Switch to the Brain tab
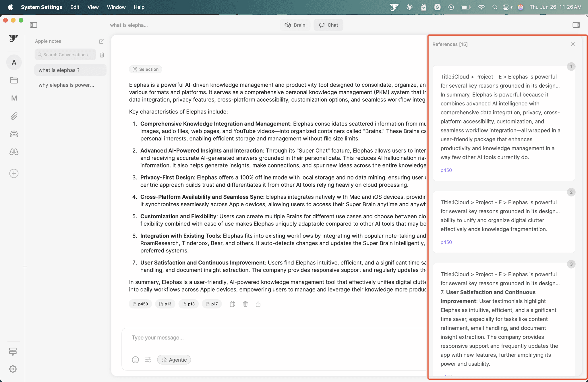This screenshot has width=588, height=382. [x=295, y=25]
